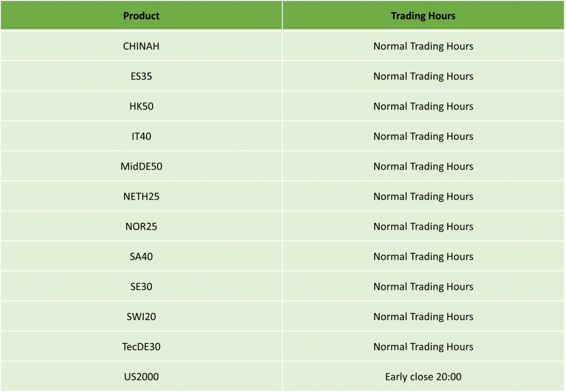This screenshot has width=566, height=392.
Task: Click the Product column header
Action: [141, 16]
